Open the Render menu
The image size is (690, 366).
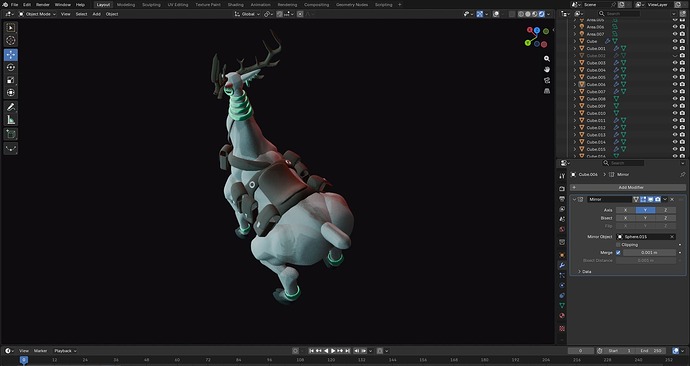coord(43,4)
